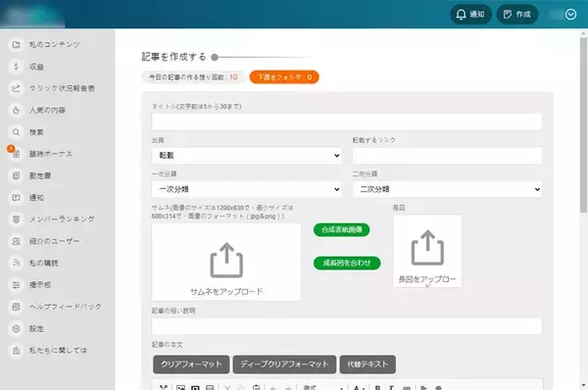Click the 作成 compose button in header
This screenshot has height=390, width=588.
(517, 15)
